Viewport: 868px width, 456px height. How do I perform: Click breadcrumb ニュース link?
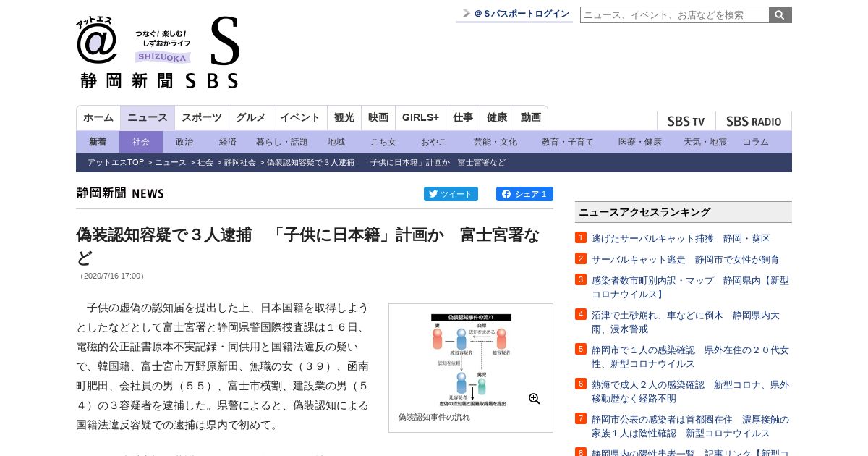[171, 162]
